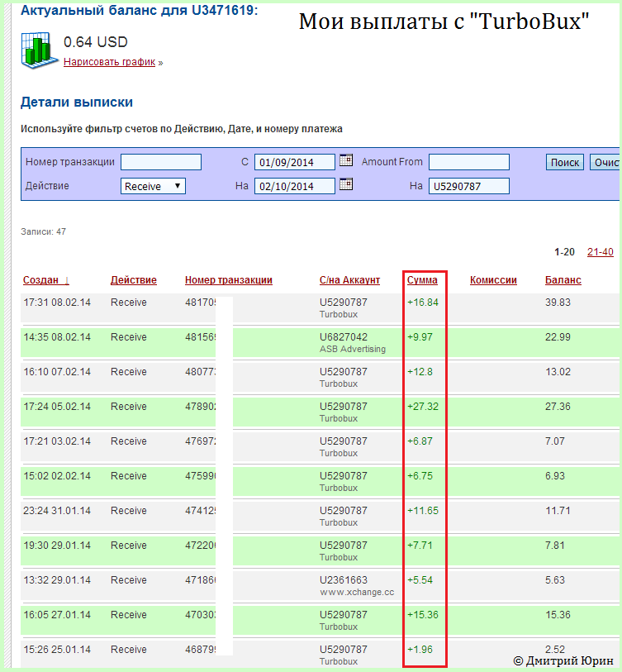Click the date 15:02 02.02.14
The height and width of the screenshot is (672, 622).
pos(57,476)
